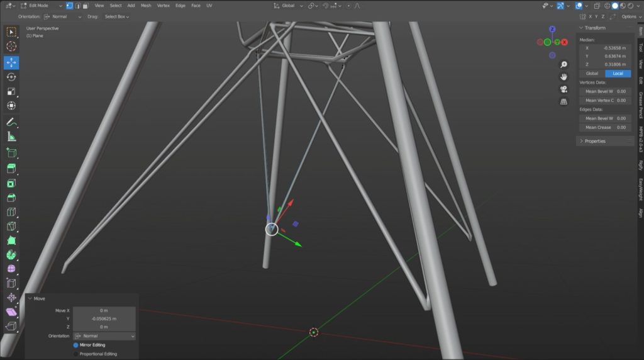Viewport: 644px width, 360px height.
Task: Enable the Mirror Editing checkbox
Action: (x=76, y=345)
